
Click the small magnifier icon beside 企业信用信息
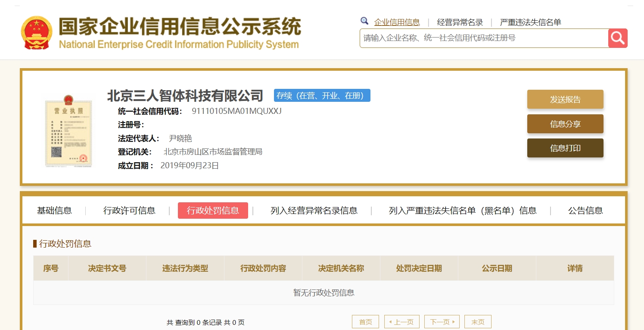pos(364,21)
